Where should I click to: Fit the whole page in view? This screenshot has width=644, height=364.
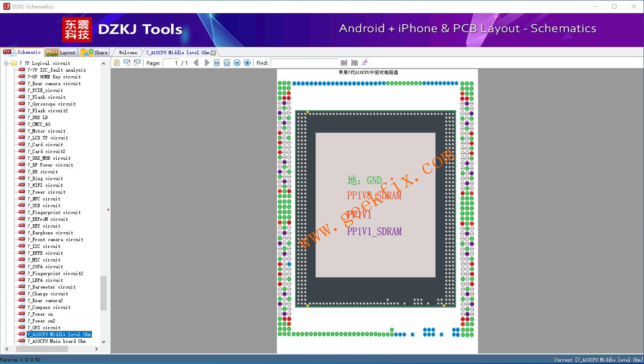click(227, 63)
